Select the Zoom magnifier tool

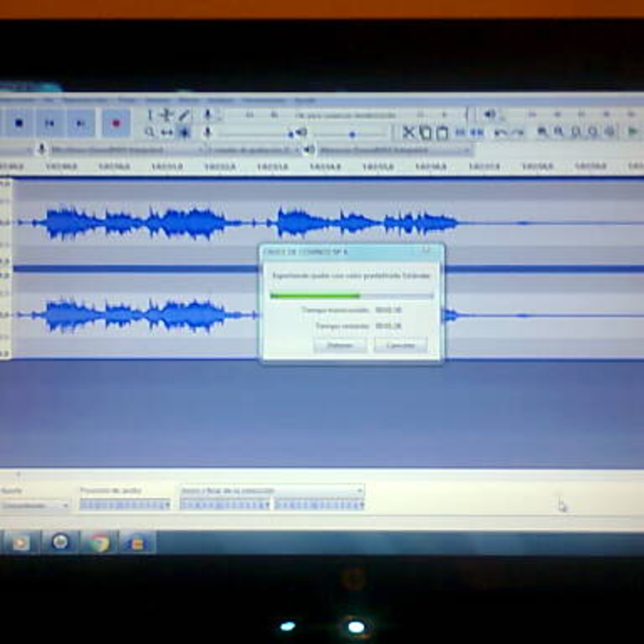(149, 132)
